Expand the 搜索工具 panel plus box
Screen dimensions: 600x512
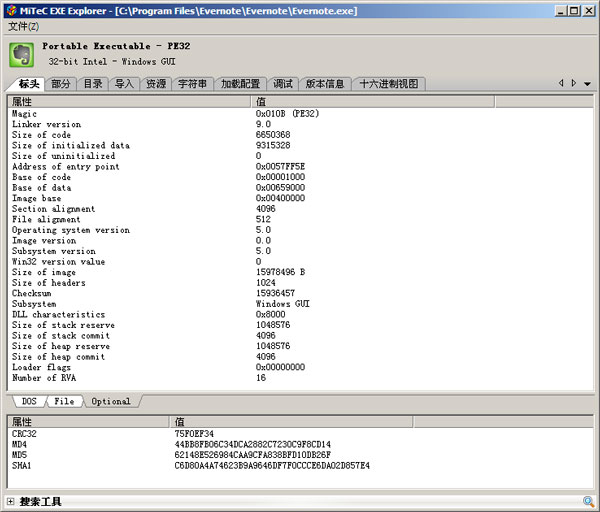(x=11, y=502)
